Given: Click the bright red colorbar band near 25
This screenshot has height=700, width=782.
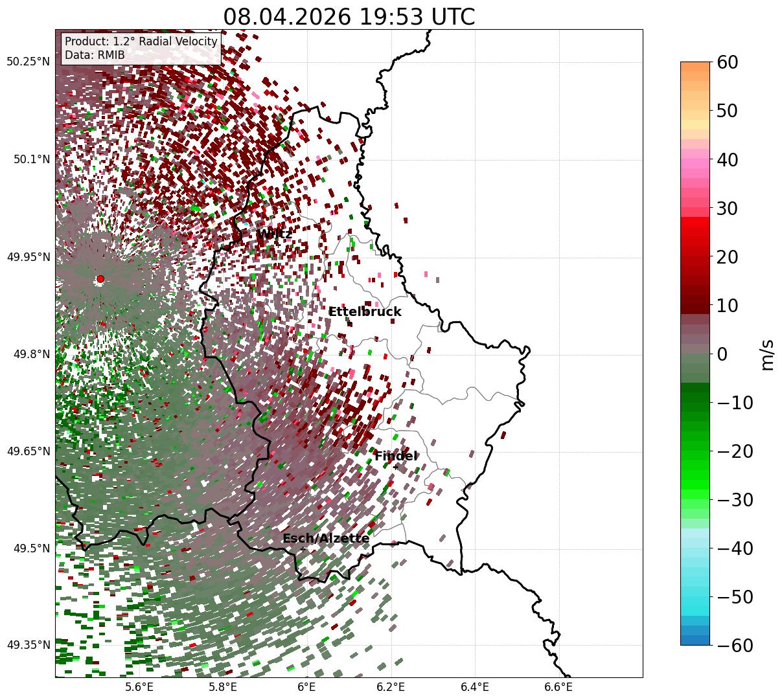Looking at the screenshot, I should point(695,233).
